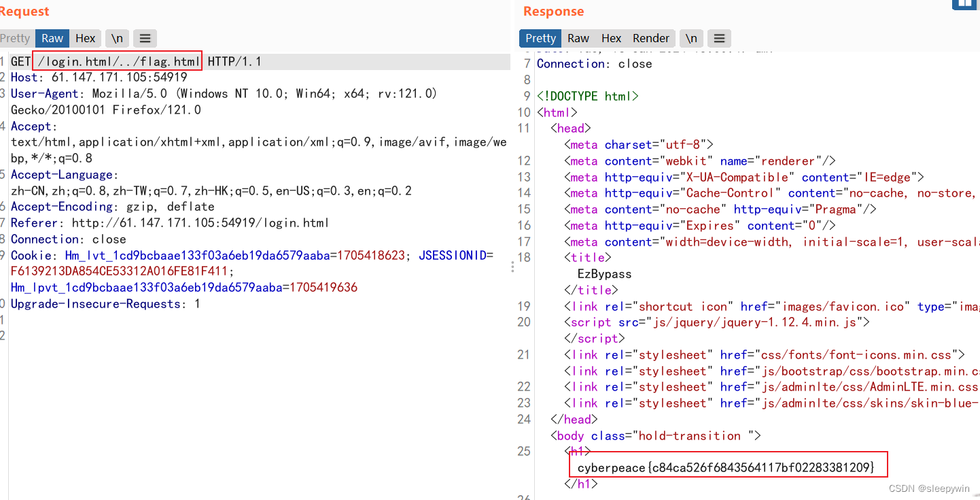
Task: Click the HTTP/1.1 text in request line
Action: coord(234,61)
